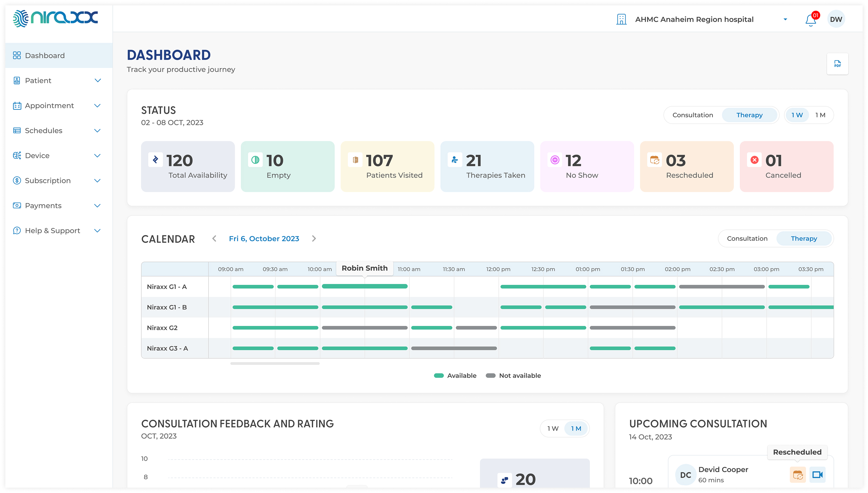Open the AHMC Anaheim Region hospital dropdown
The height and width of the screenshot is (493, 868).
[785, 19]
